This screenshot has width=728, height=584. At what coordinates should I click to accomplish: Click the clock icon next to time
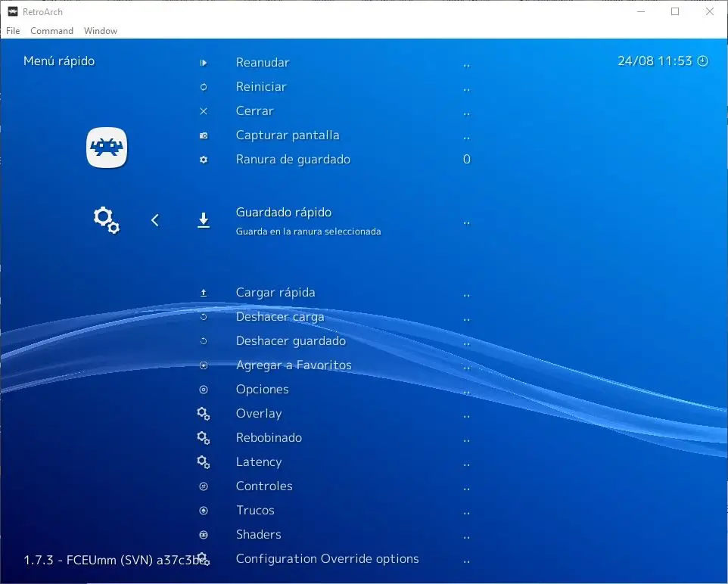pos(703,61)
